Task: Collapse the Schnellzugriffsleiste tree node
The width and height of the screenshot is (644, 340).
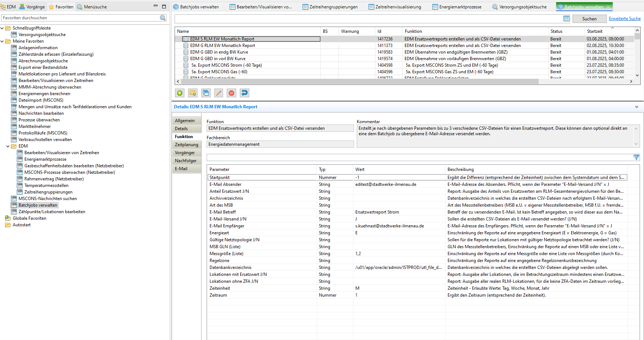Action: 2,28
